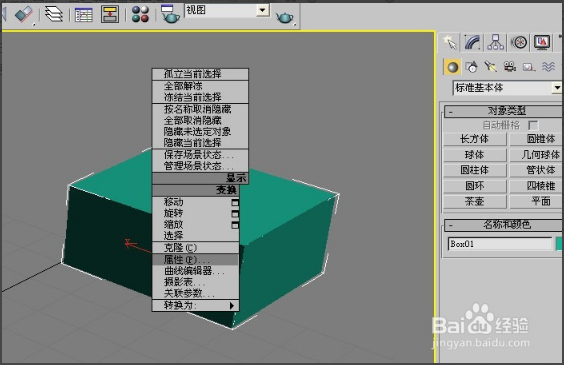Choose 保存场景状态 in context menu
564x365 pixels.
click(x=200, y=155)
